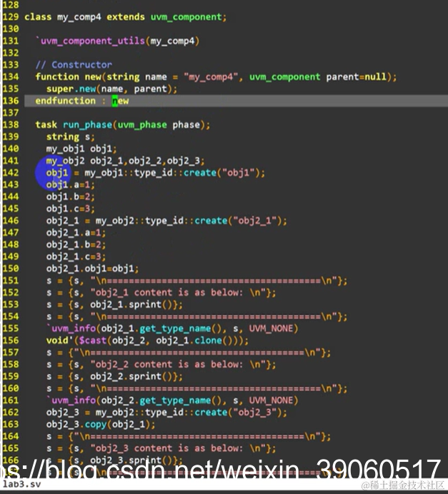Click the 'super.new(name, parent);' line
This screenshot has width=448, height=494.
(x=111, y=89)
